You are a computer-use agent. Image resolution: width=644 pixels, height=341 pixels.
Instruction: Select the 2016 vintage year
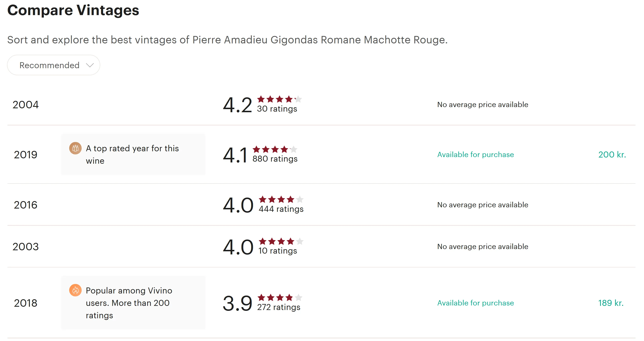pyautogui.click(x=25, y=205)
